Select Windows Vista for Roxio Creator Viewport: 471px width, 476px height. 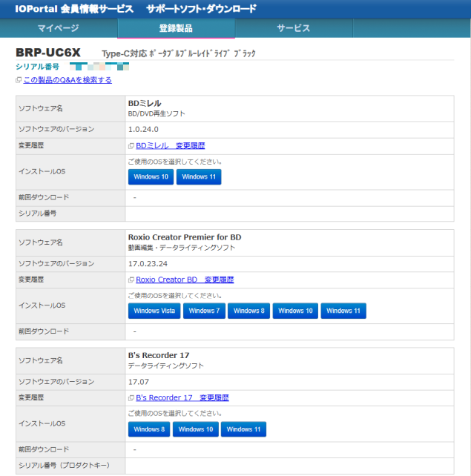(154, 311)
